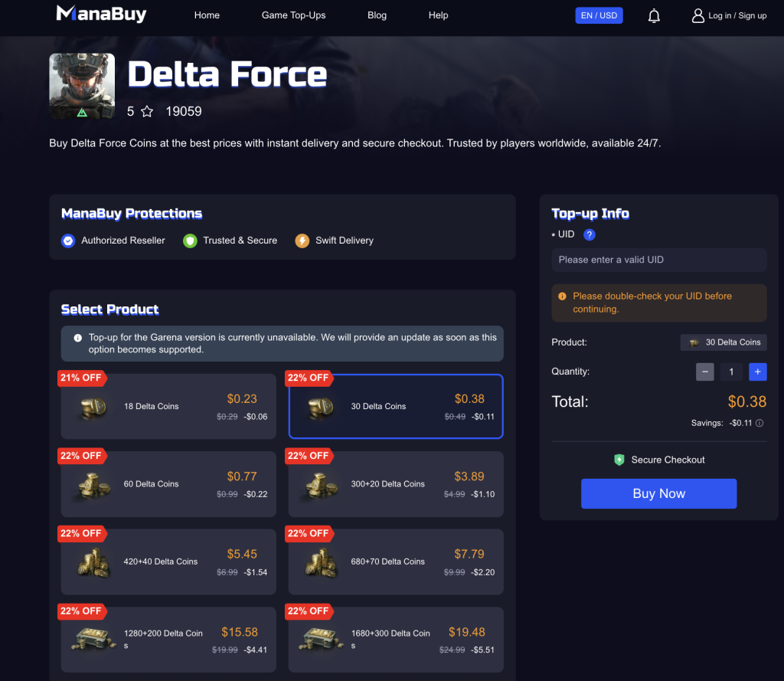784x681 pixels.
Task: Click the $0.38 total price
Action: click(747, 402)
